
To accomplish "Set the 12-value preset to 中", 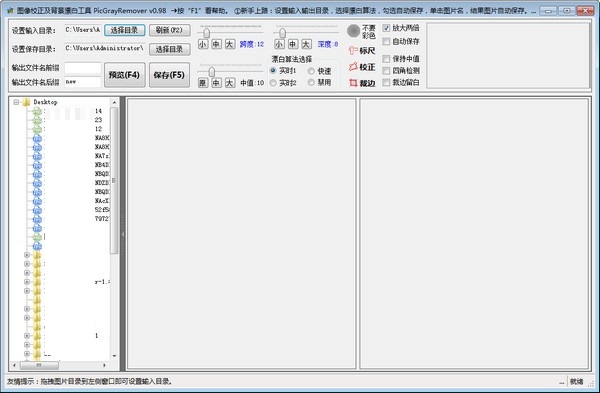I will (x=216, y=44).
